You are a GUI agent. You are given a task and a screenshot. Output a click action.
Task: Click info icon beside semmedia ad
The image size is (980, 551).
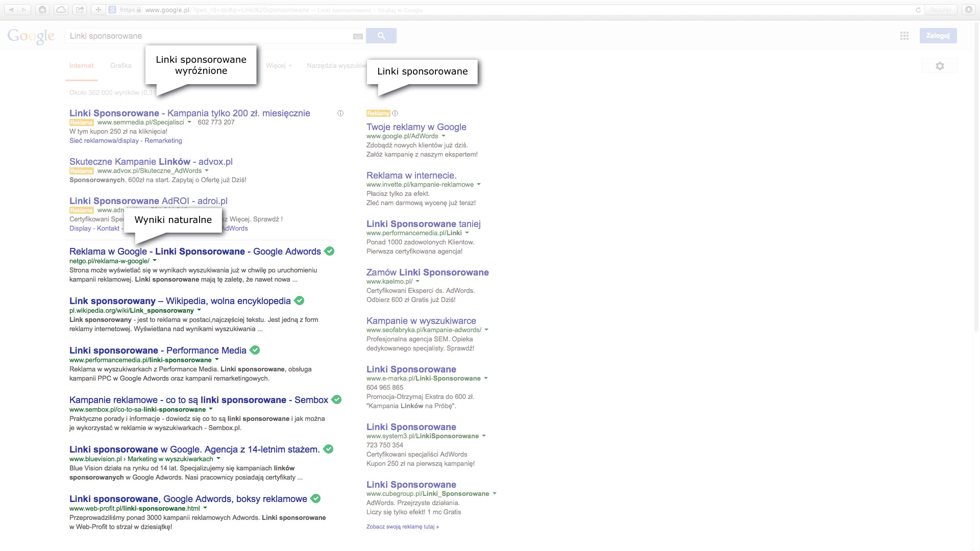click(x=340, y=113)
